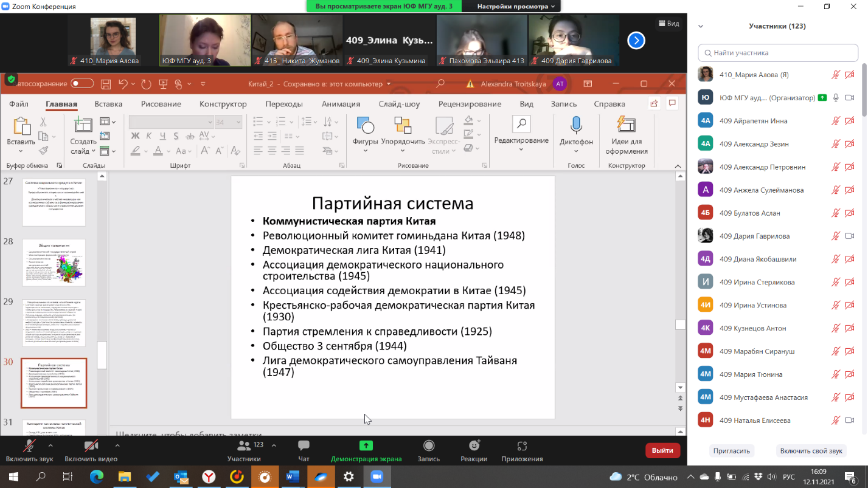This screenshot has width=868, height=488.
Task: Click in the Найти участника search field
Action: click(x=778, y=53)
